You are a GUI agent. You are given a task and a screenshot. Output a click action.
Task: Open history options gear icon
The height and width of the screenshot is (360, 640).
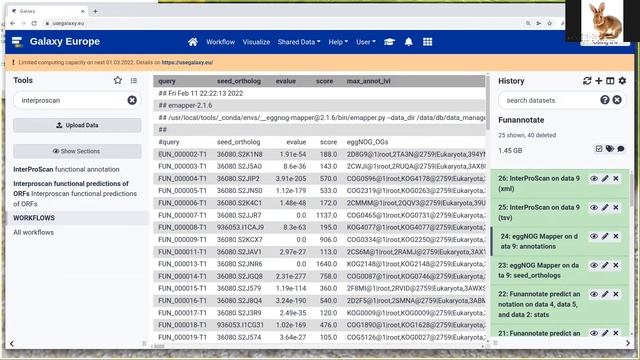pos(622,81)
